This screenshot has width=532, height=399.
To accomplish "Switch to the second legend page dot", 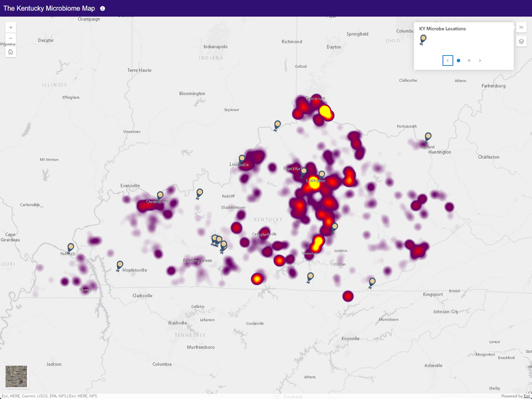I will coord(467,60).
